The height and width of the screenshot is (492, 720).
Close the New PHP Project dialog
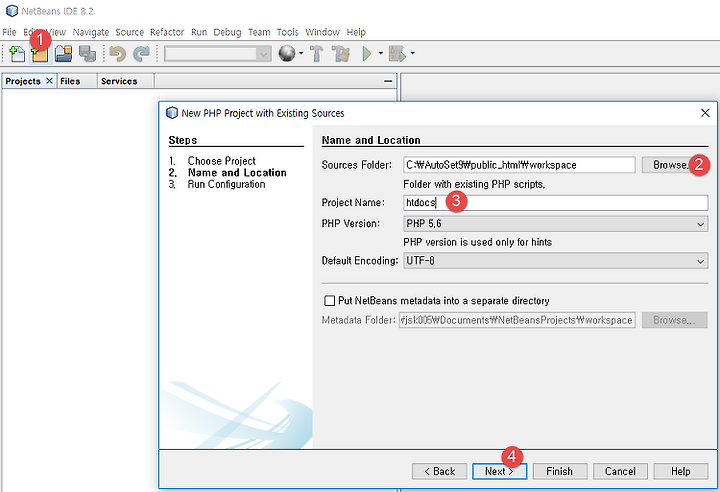[705, 113]
